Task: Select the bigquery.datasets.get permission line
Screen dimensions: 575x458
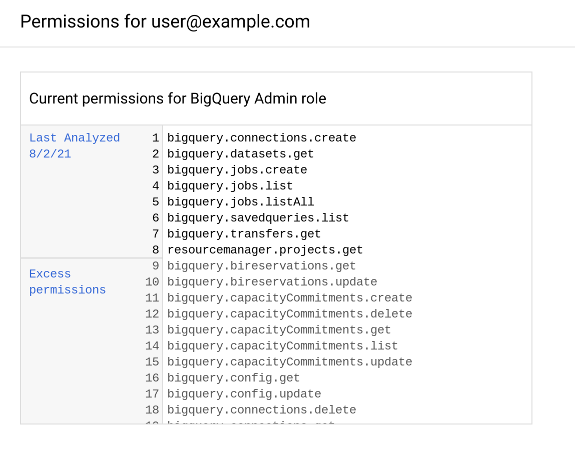Action: (x=240, y=154)
